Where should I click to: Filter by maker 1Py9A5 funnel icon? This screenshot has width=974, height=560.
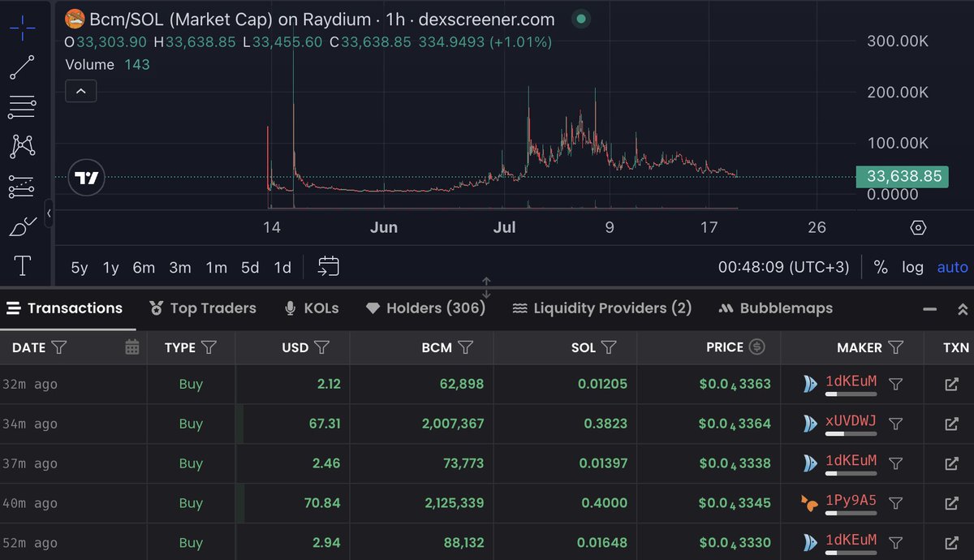coord(895,503)
